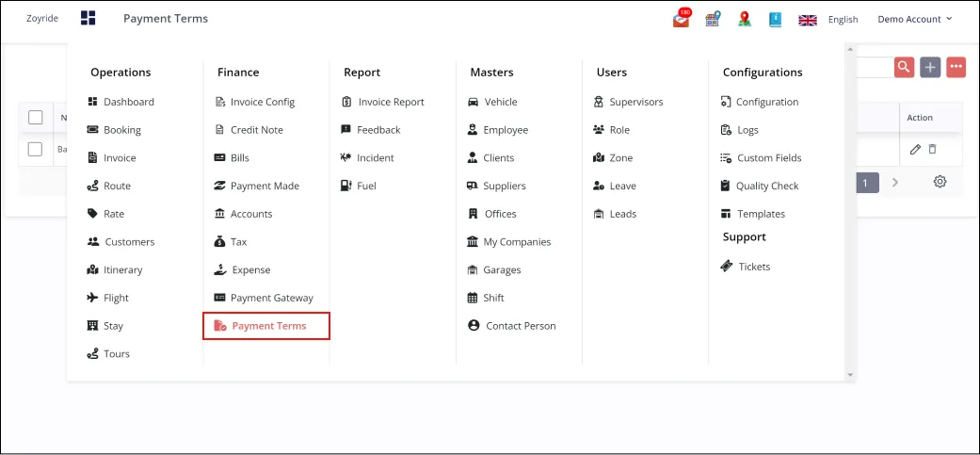The height and width of the screenshot is (455, 980).
Task: Open the blue info book icon
Action: (776, 20)
